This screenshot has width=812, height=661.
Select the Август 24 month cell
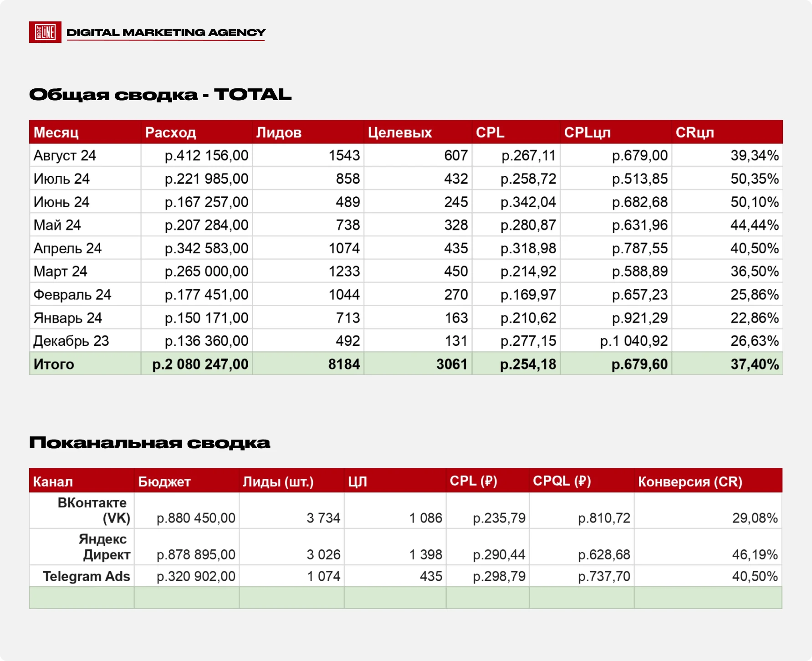pyautogui.click(x=85, y=155)
